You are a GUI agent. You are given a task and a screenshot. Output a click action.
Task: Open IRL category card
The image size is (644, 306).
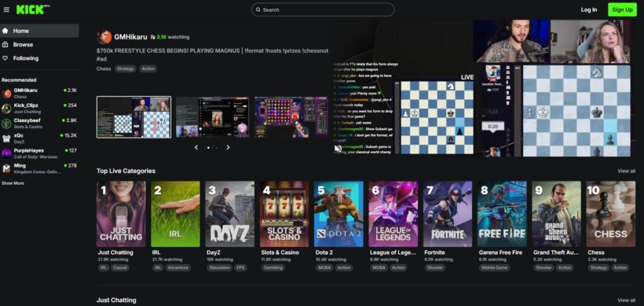175,214
